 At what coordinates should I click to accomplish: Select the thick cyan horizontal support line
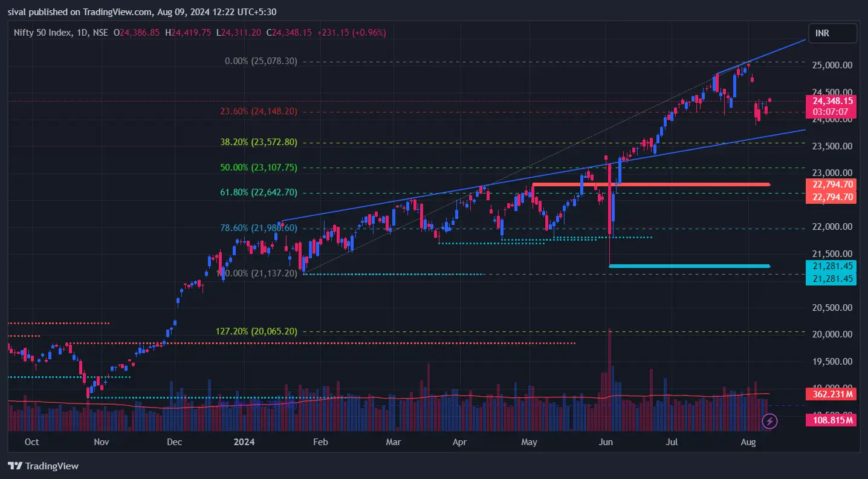pos(690,266)
